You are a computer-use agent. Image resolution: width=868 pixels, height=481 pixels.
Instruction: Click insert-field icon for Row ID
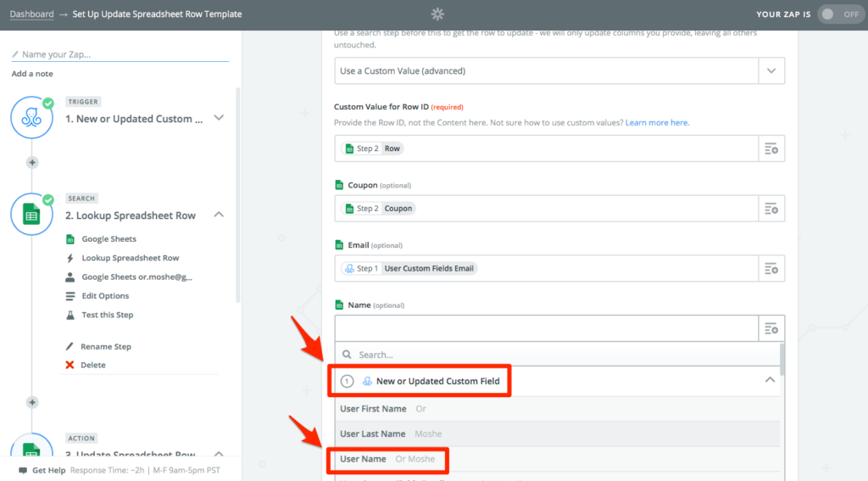(x=771, y=148)
